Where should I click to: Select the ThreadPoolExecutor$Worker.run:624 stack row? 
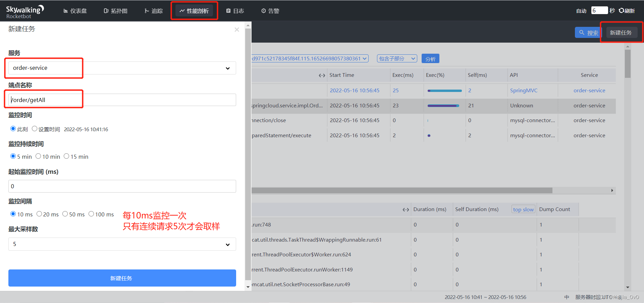[433, 255]
